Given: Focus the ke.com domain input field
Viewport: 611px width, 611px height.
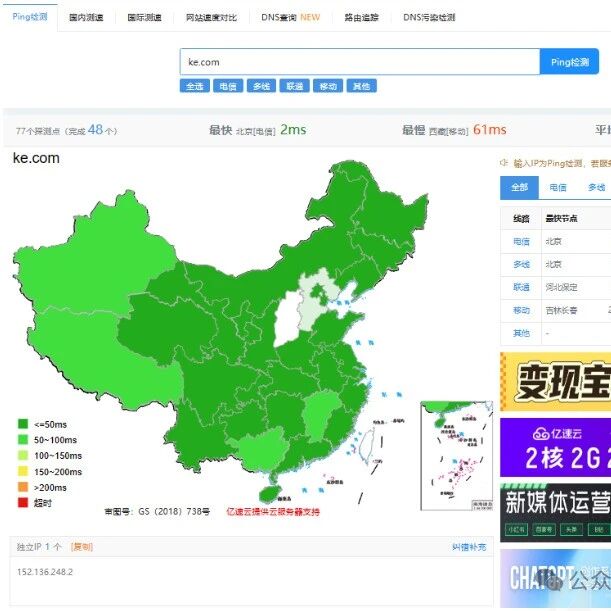Looking at the screenshot, I should coord(360,62).
